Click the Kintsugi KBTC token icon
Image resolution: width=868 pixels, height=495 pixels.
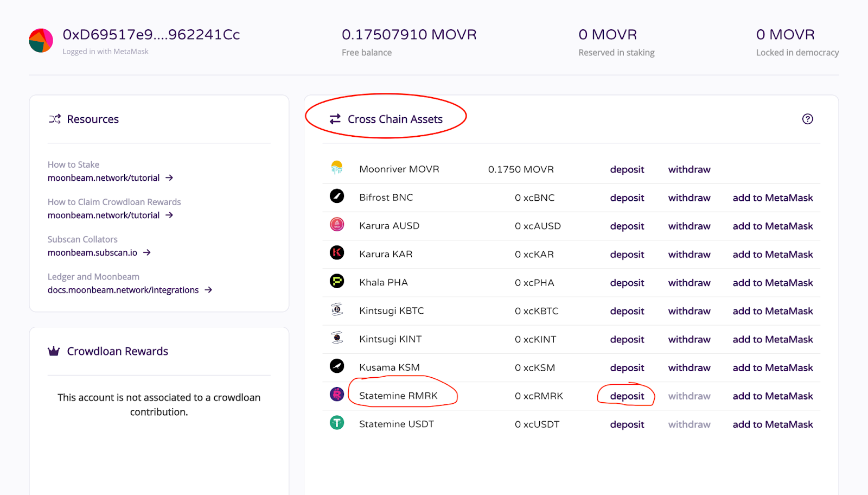337,309
